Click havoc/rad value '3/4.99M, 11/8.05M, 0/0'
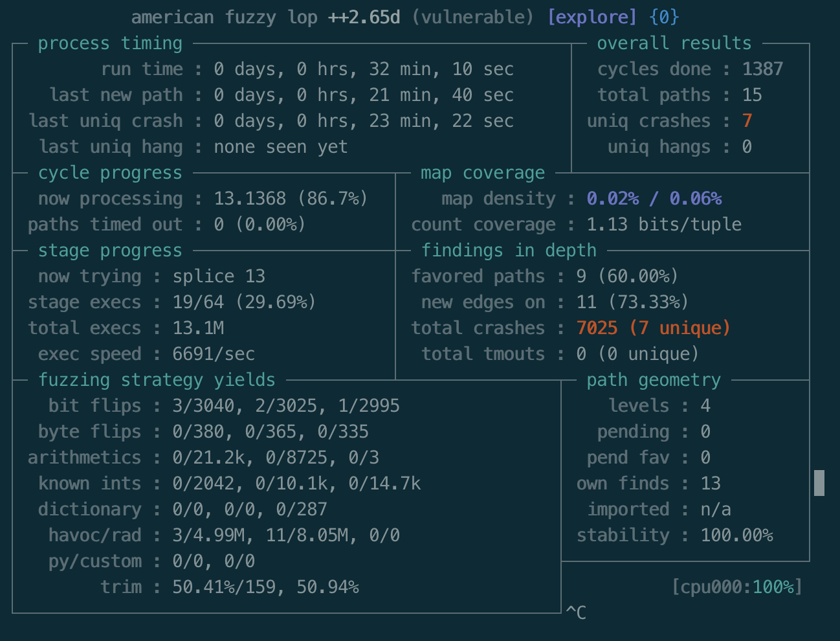This screenshot has height=641, width=840. [x=286, y=535]
